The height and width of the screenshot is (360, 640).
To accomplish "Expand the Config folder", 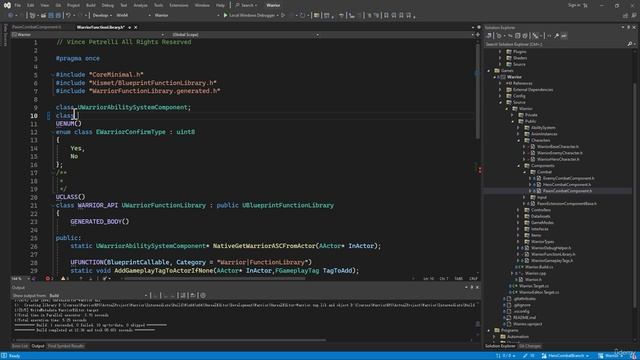I will click(x=500, y=96).
